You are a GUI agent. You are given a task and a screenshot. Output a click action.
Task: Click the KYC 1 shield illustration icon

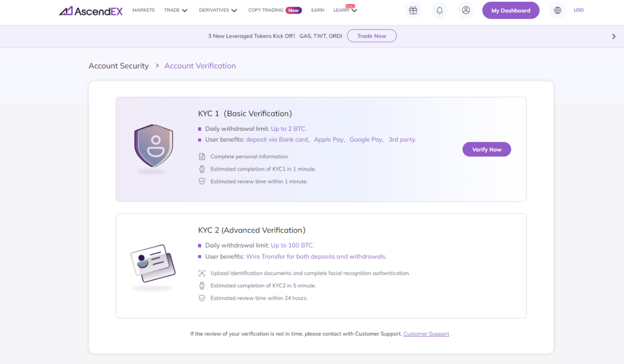pyautogui.click(x=154, y=149)
